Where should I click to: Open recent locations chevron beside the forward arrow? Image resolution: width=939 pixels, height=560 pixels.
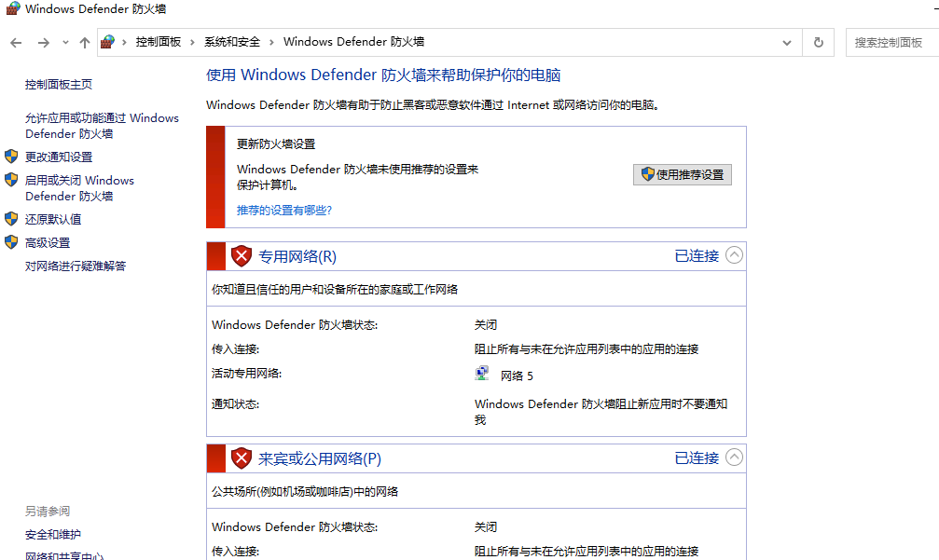(65, 43)
